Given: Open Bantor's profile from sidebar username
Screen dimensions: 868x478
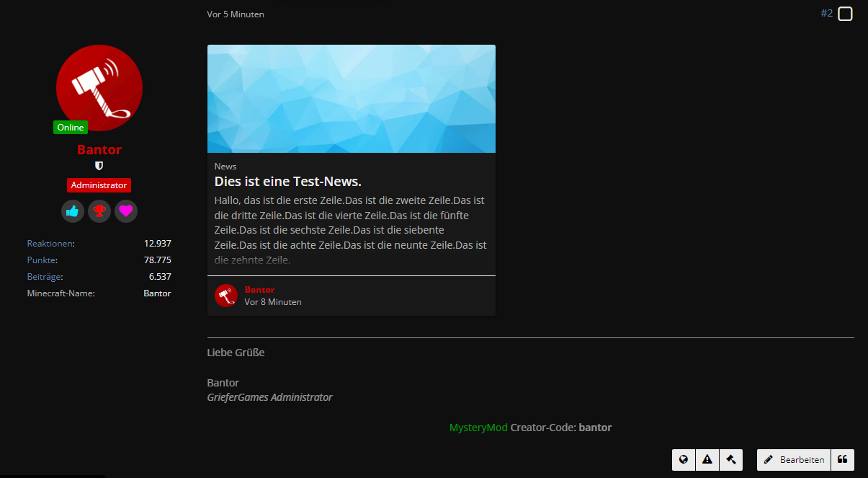Looking at the screenshot, I should (99, 150).
